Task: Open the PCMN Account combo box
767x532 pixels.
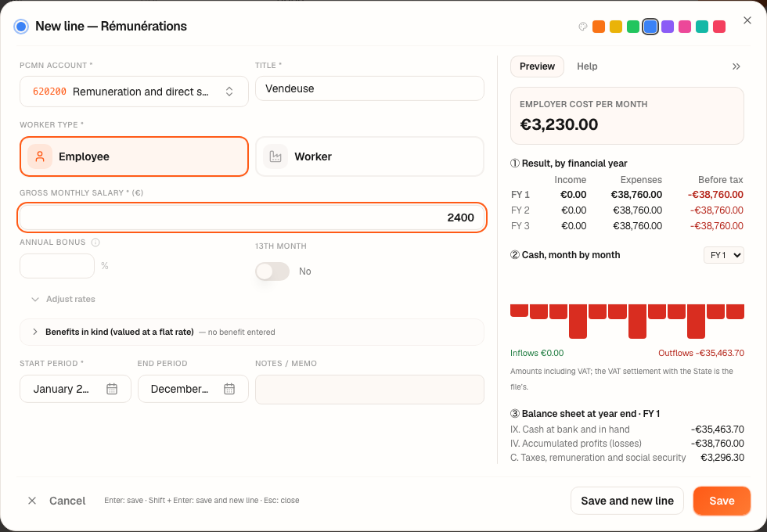Action: 134,92
